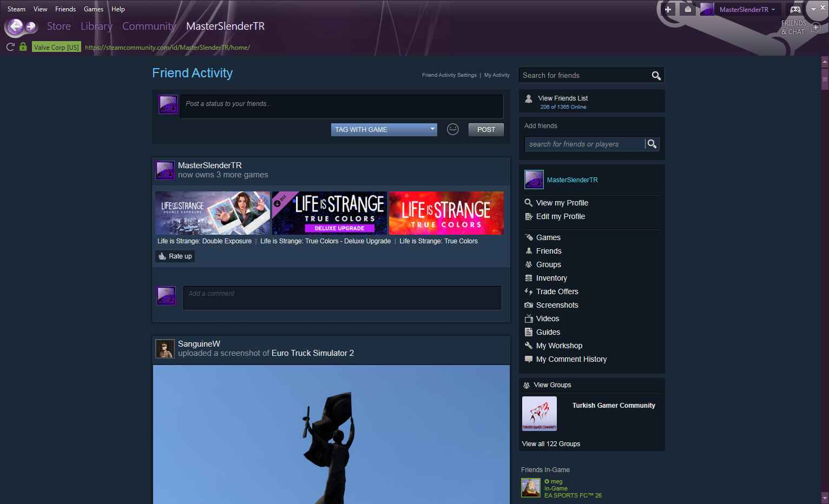Click the Groups sidebar icon
The height and width of the screenshot is (504, 829).
click(529, 264)
